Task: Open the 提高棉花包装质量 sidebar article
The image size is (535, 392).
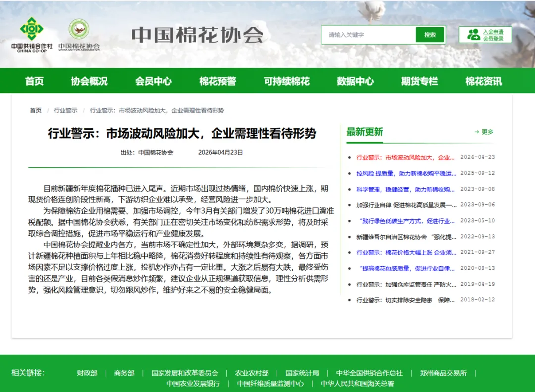Action: coord(407,269)
